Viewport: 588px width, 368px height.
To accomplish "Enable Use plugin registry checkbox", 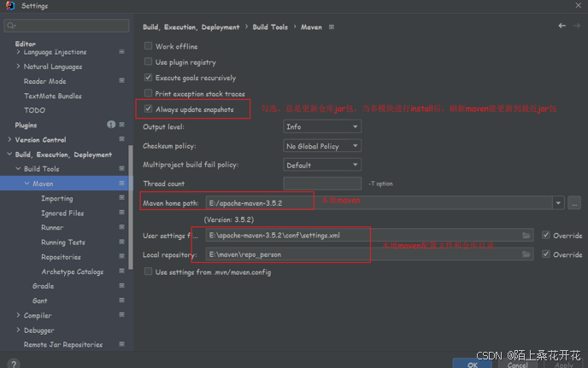I will tap(148, 61).
